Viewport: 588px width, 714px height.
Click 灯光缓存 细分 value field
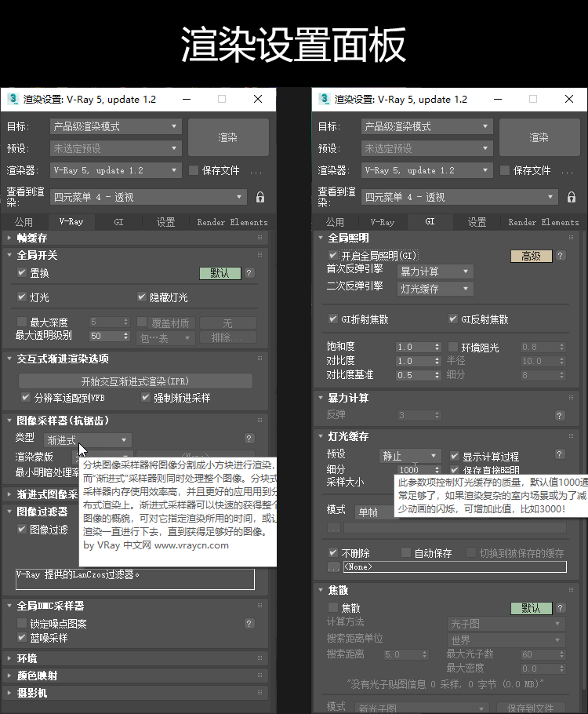(414, 469)
